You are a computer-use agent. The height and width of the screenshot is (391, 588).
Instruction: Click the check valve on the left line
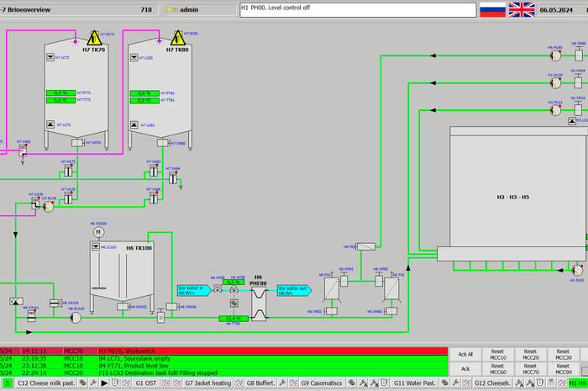[x=16, y=301]
